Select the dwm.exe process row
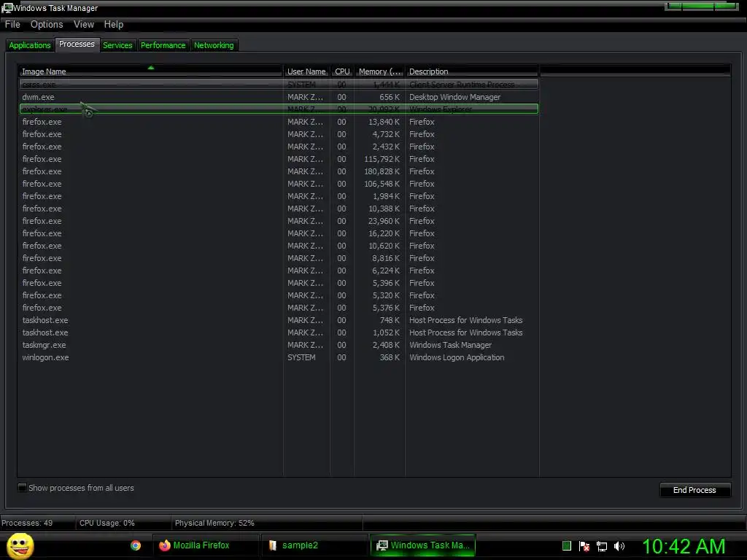This screenshot has width=747, height=560. 279,97
